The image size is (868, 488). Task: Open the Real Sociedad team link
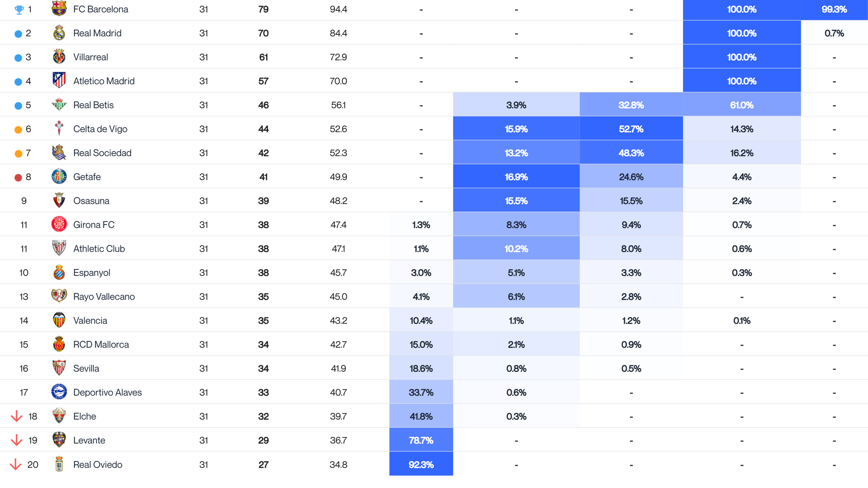tap(102, 153)
